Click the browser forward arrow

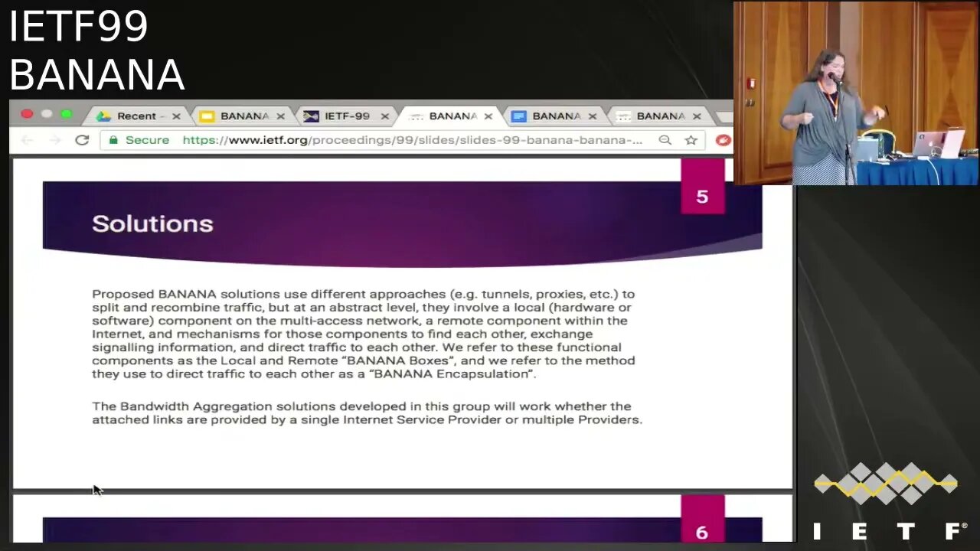tap(55, 140)
